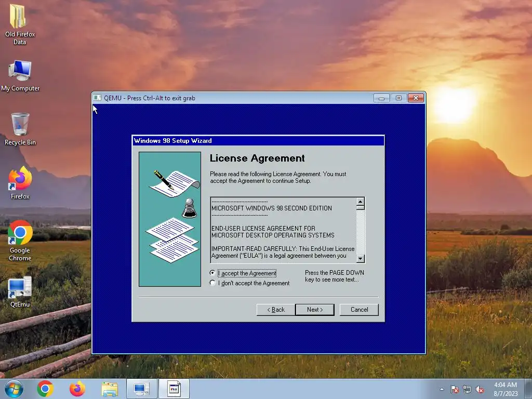Open Windows Explorer from the taskbar
The height and width of the screenshot is (399, 532).
click(110, 389)
